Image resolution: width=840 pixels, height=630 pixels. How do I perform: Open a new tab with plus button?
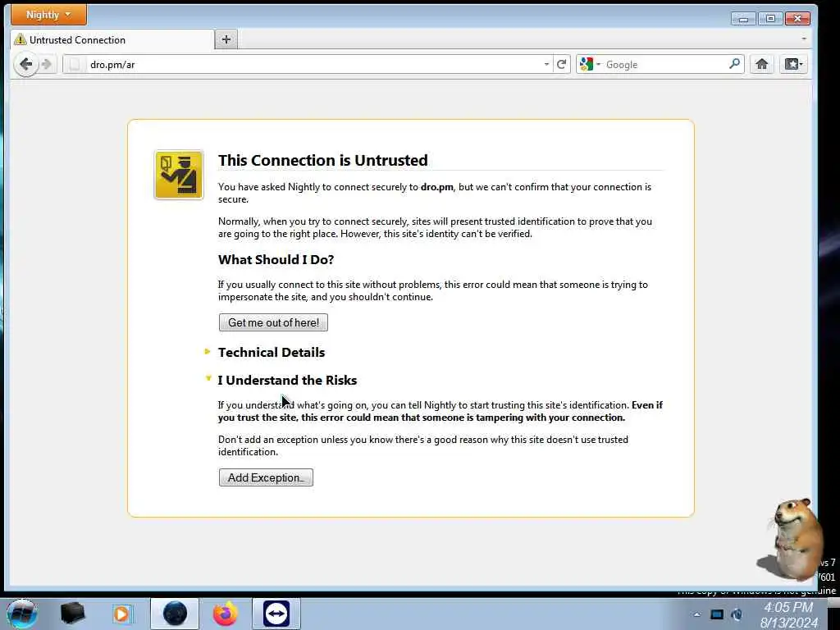pyautogui.click(x=226, y=39)
